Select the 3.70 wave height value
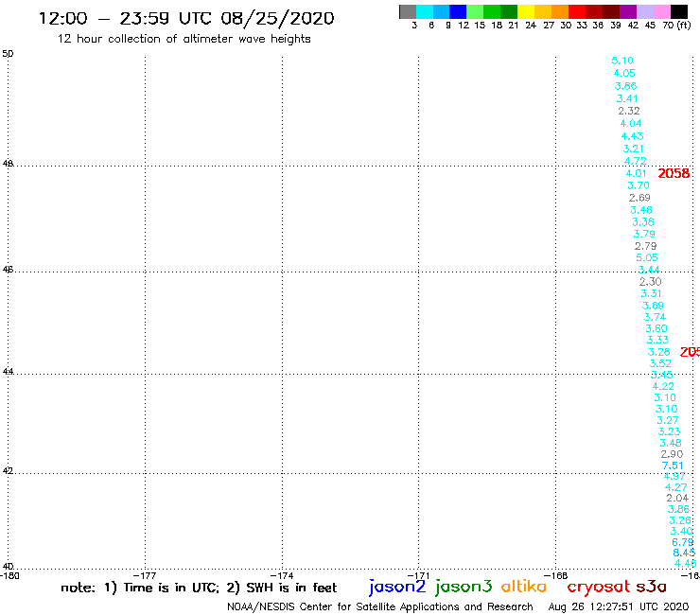 coord(639,185)
